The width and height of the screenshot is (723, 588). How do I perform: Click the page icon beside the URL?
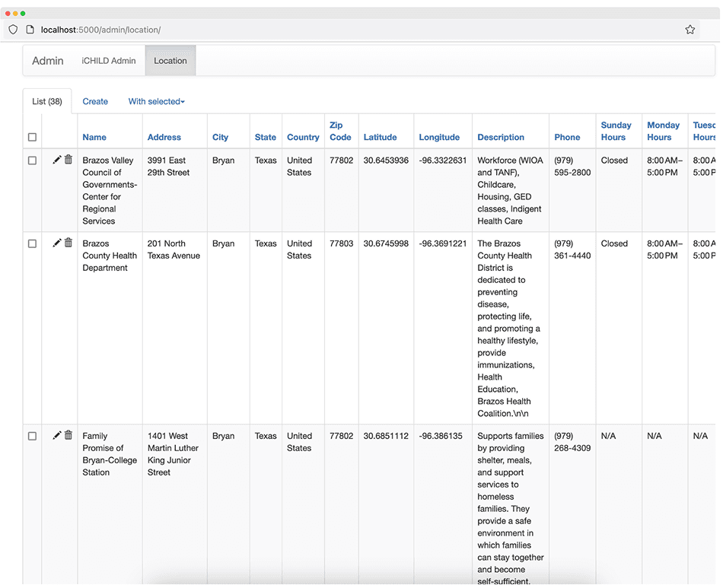[x=30, y=29]
